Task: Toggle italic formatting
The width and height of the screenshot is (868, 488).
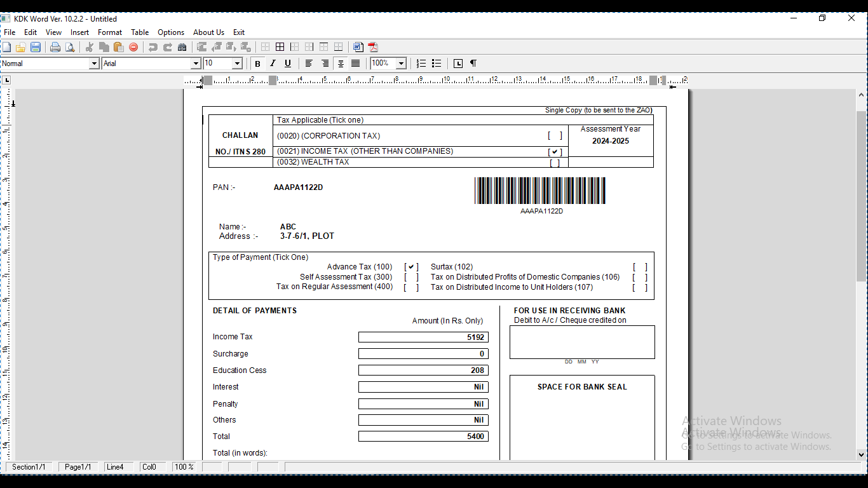Action: tap(273, 64)
